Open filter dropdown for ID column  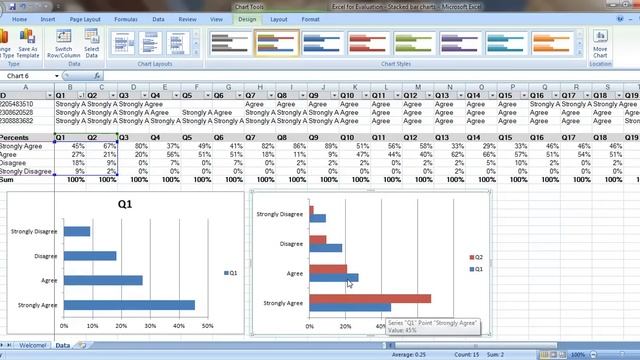(x=50, y=96)
